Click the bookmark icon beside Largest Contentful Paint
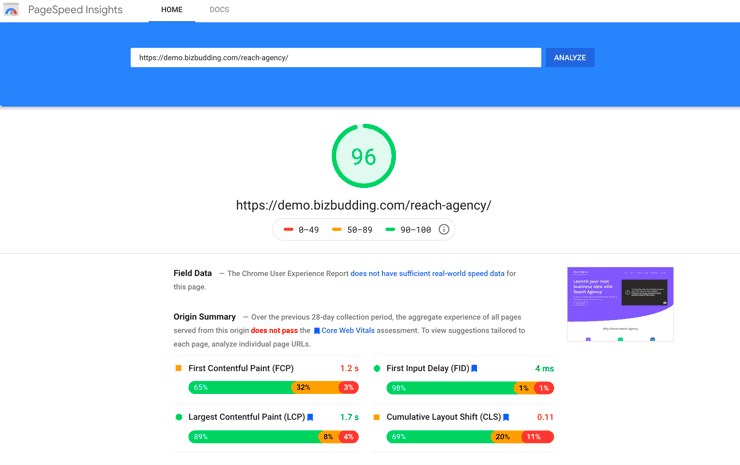 [x=310, y=417]
